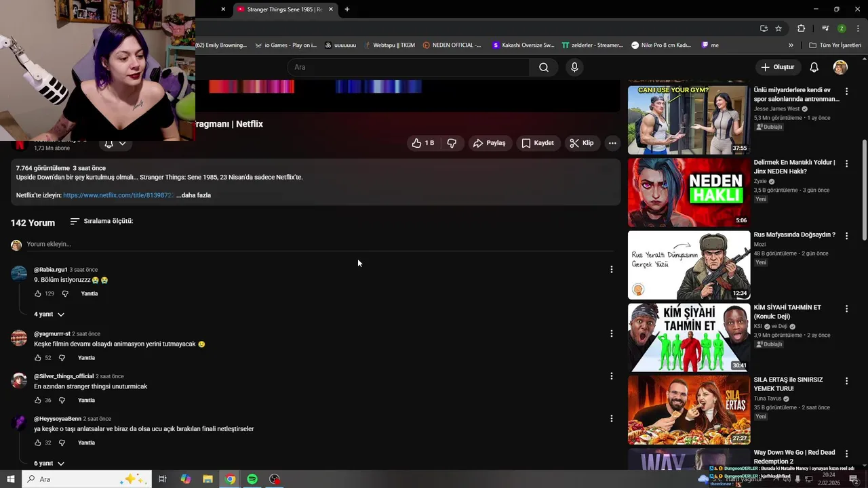
Task: Open Sıralama ölçütü sort menu
Action: pos(102,221)
